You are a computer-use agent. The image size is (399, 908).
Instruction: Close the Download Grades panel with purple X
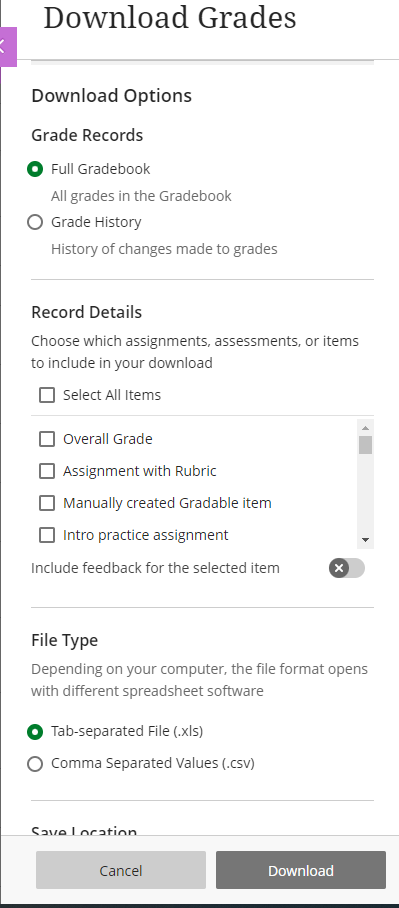[x=7, y=46]
